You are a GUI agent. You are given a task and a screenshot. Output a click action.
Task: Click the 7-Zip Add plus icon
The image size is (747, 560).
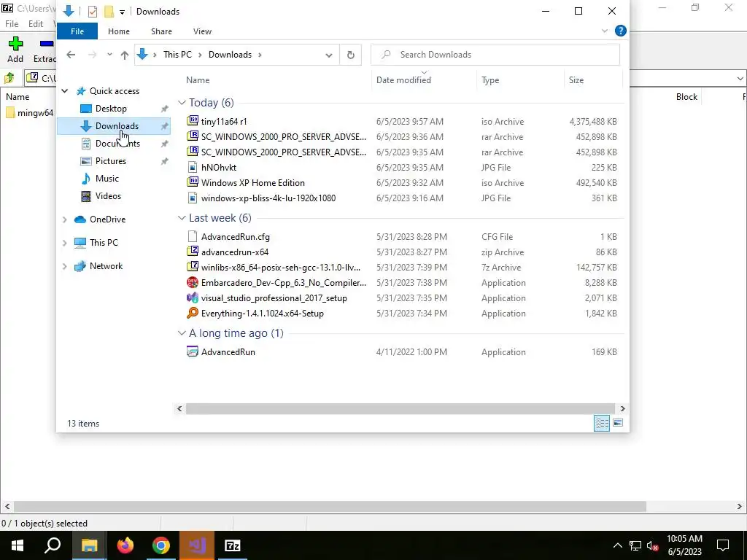(15, 44)
